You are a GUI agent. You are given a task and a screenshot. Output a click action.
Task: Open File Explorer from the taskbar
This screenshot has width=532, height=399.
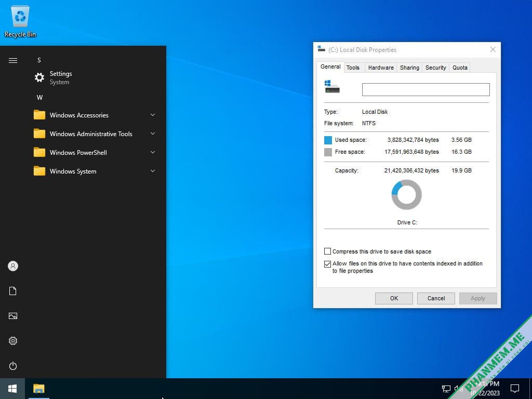(x=39, y=389)
